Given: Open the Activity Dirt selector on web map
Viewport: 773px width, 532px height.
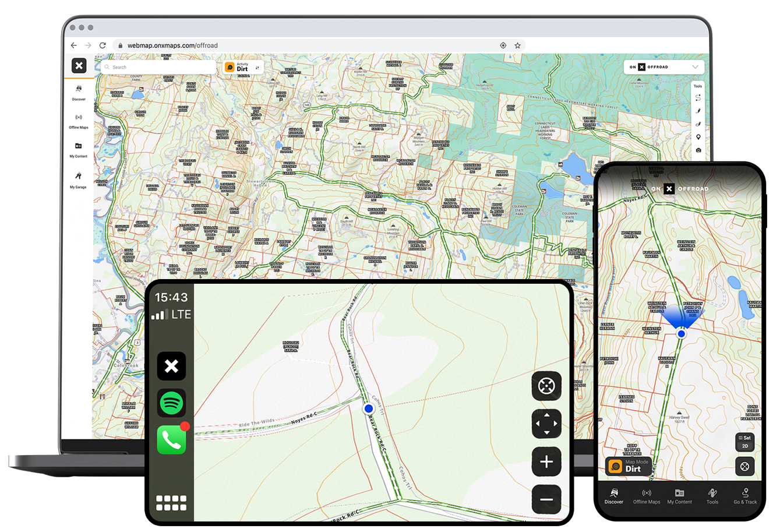Looking at the screenshot, I should [x=238, y=68].
